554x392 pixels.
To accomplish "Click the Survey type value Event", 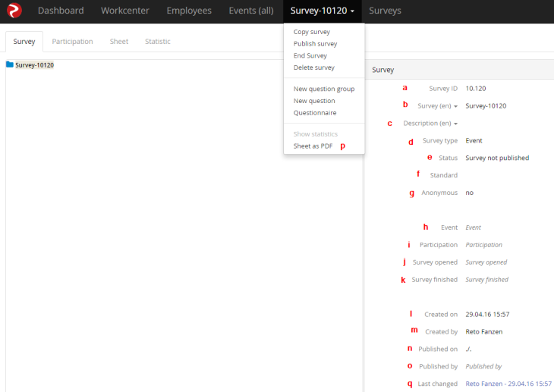I will pyautogui.click(x=474, y=140).
